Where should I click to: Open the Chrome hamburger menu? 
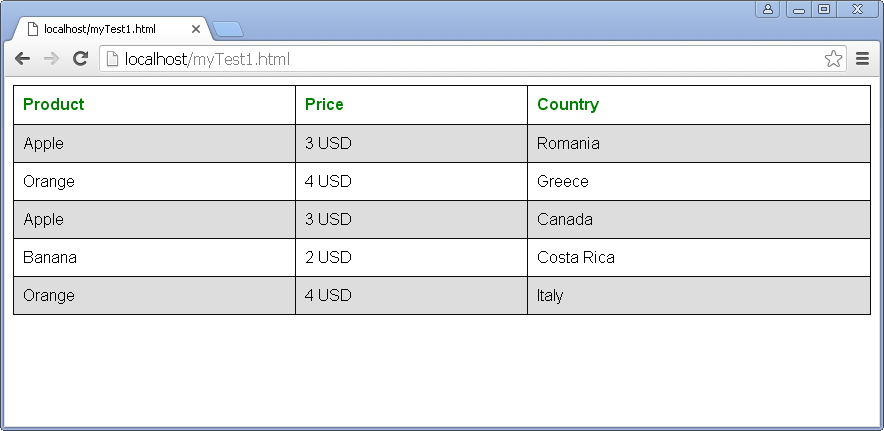[862, 59]
